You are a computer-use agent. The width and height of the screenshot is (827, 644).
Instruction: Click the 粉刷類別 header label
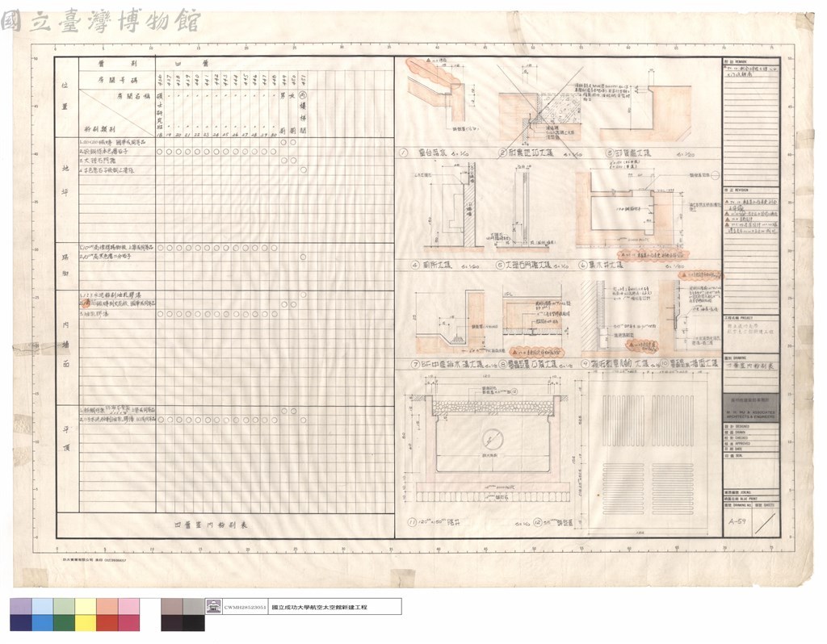99,129
